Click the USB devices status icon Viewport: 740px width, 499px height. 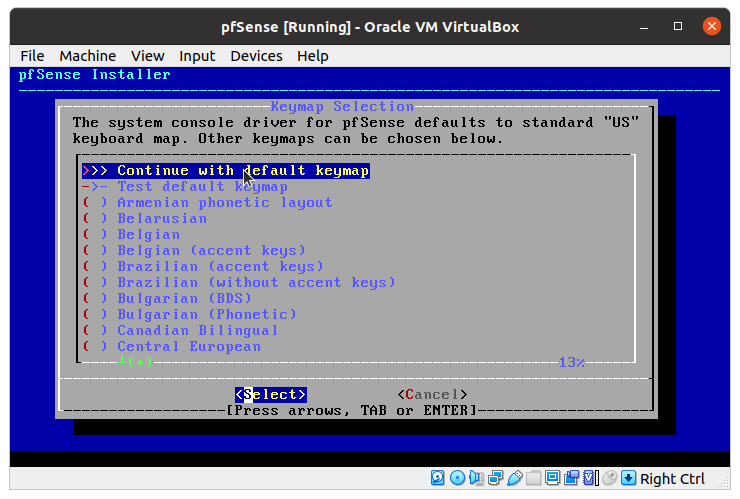[514, 478]
